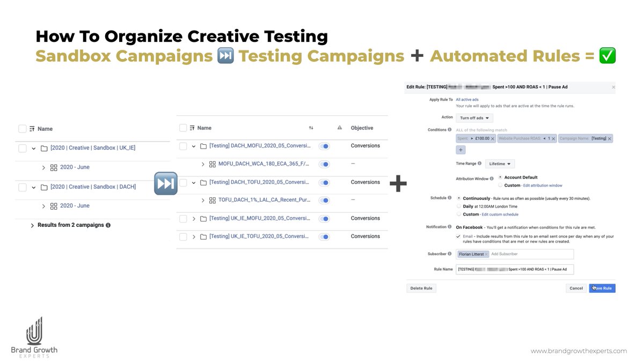Remove subscriber Florian Litterst
The height and width of the screenshot is (363, 644).
pos(487,254)
